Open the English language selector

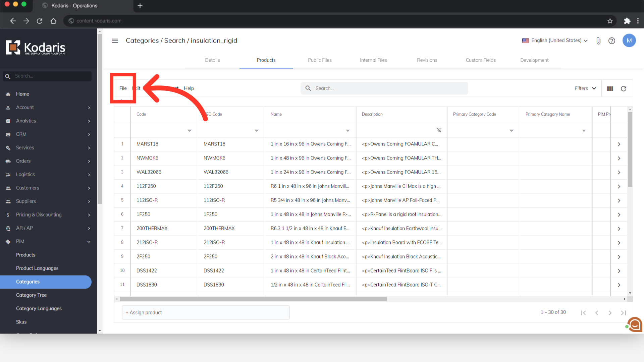point(555,41)
